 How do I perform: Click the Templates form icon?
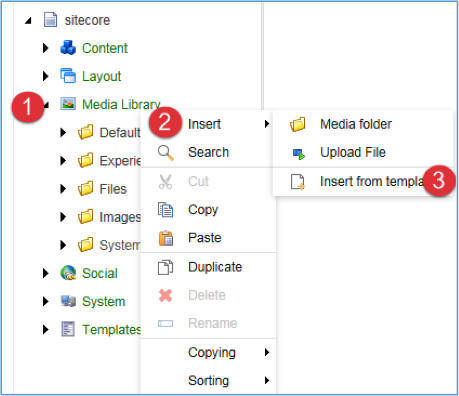[68, 329]
